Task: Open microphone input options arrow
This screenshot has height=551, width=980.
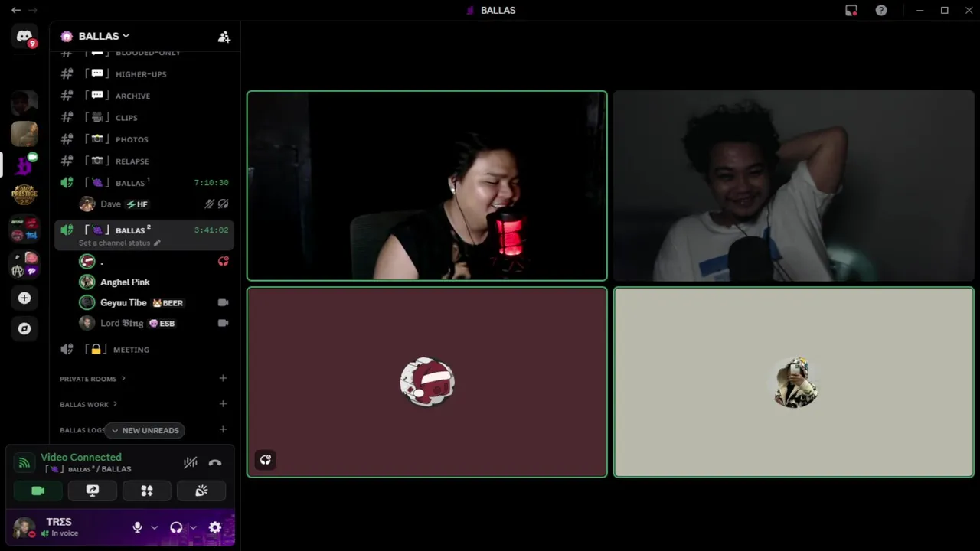Action: click(154, 527)
